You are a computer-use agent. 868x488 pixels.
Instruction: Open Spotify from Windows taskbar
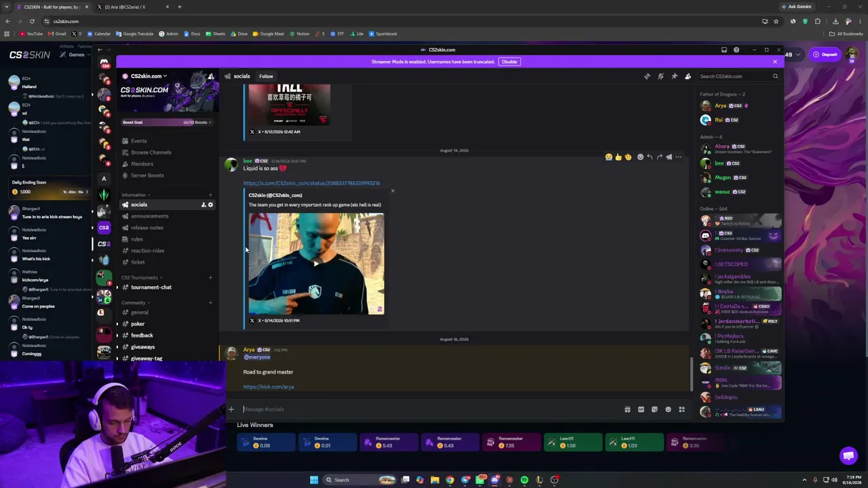tap(524, 480)
